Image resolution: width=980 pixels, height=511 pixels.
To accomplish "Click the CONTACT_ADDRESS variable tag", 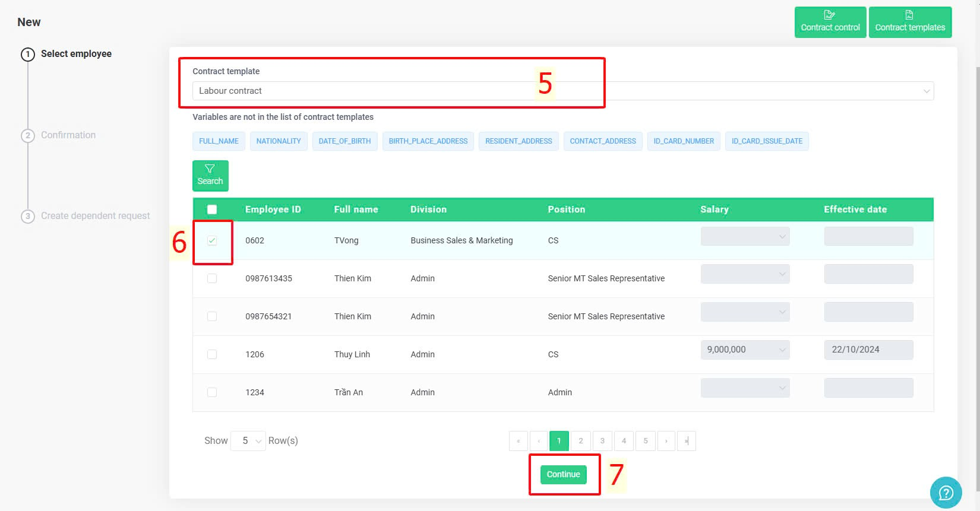I will click(x=603, y=141).
